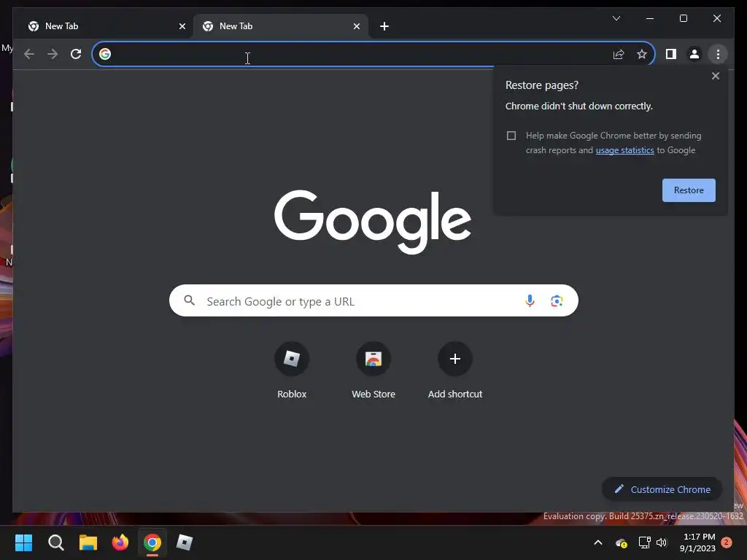Click Customize Chrome button
747x560 pixels.
tap(662, 489)
